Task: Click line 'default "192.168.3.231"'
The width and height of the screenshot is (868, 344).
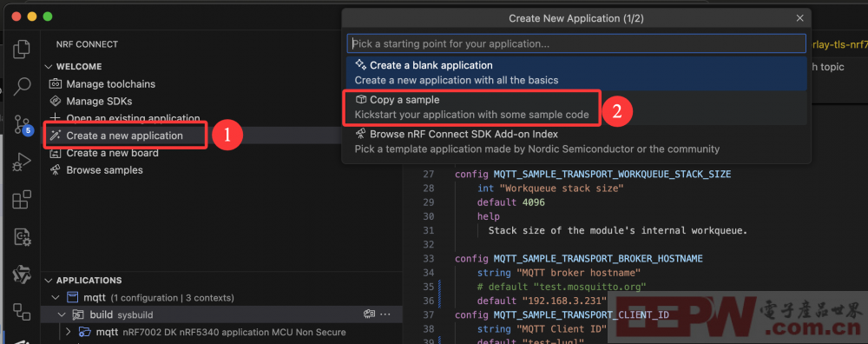Action: click(x=542, y=301)
